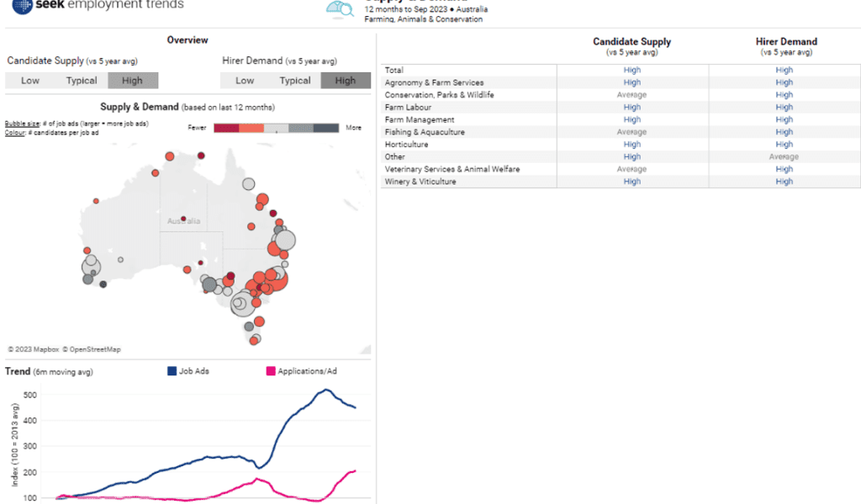Click Average supply for Fishing & Aquaculture

[631, 132]
